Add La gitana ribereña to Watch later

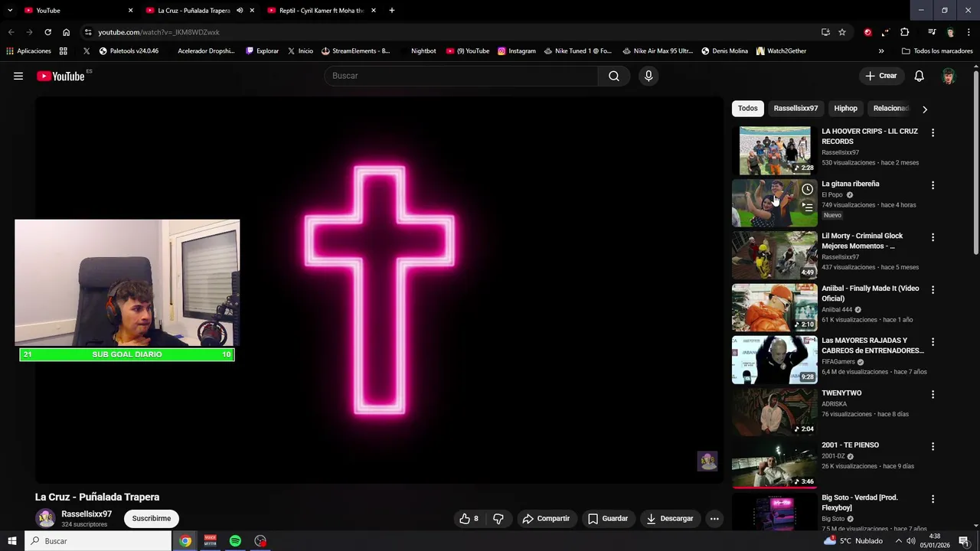coord(807,189)
